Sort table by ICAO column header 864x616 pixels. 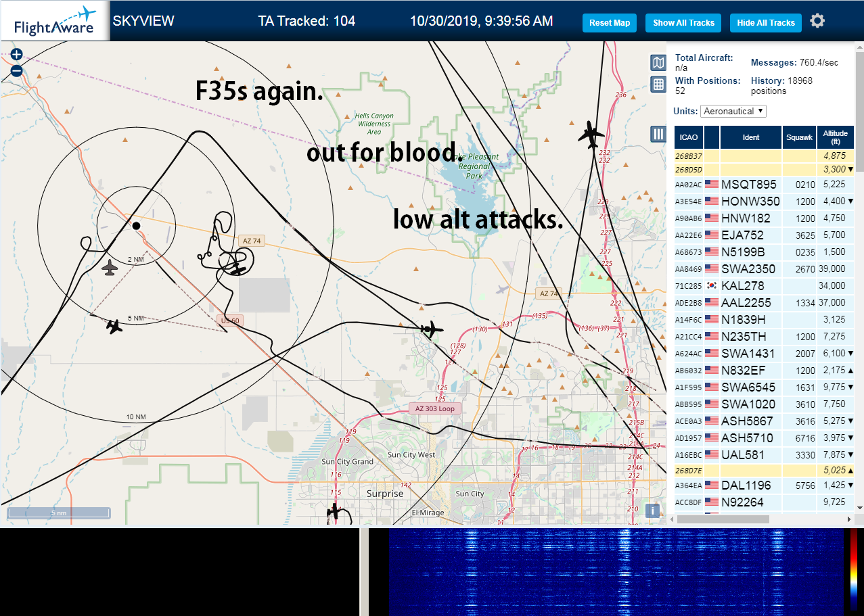(689, 137)
